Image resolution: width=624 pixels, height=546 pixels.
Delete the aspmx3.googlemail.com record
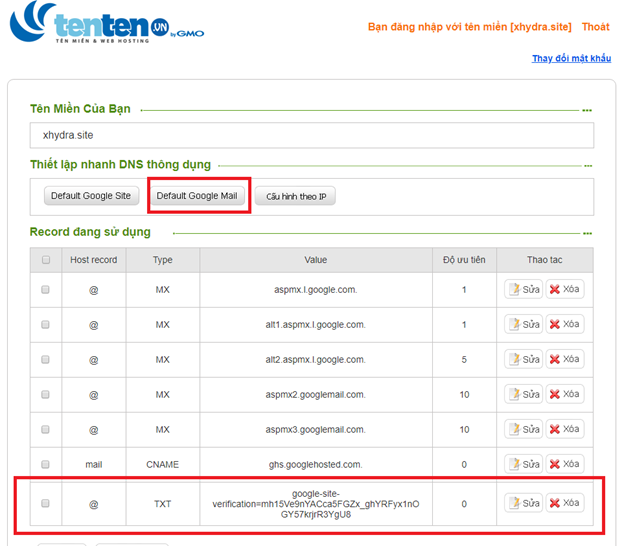coord(564,429)
